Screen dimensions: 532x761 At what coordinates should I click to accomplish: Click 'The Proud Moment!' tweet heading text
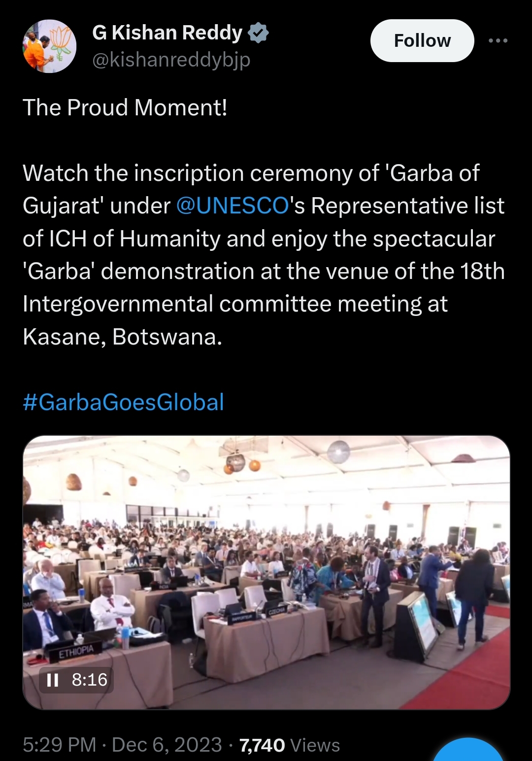coord(125,107)
